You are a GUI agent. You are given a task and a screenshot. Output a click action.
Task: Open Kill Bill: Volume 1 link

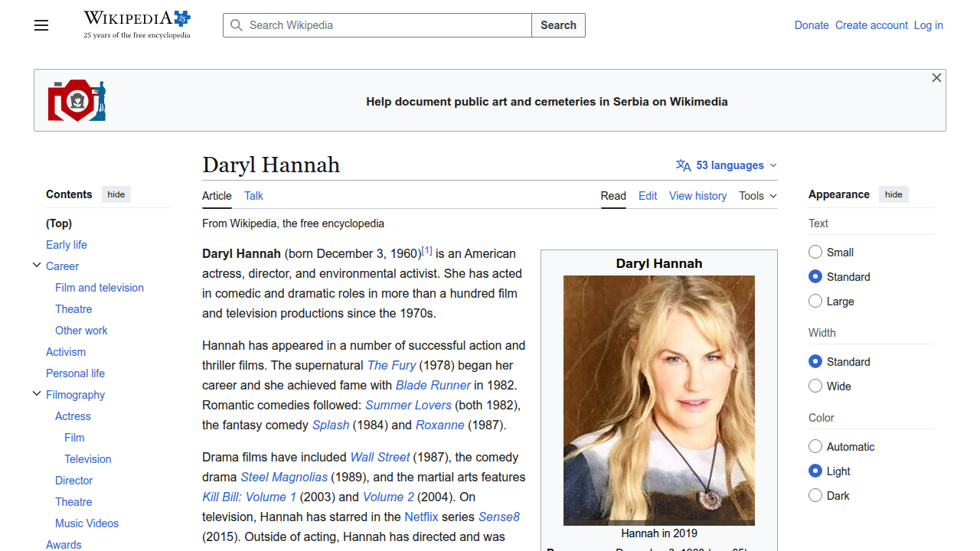tap(249, 497)
